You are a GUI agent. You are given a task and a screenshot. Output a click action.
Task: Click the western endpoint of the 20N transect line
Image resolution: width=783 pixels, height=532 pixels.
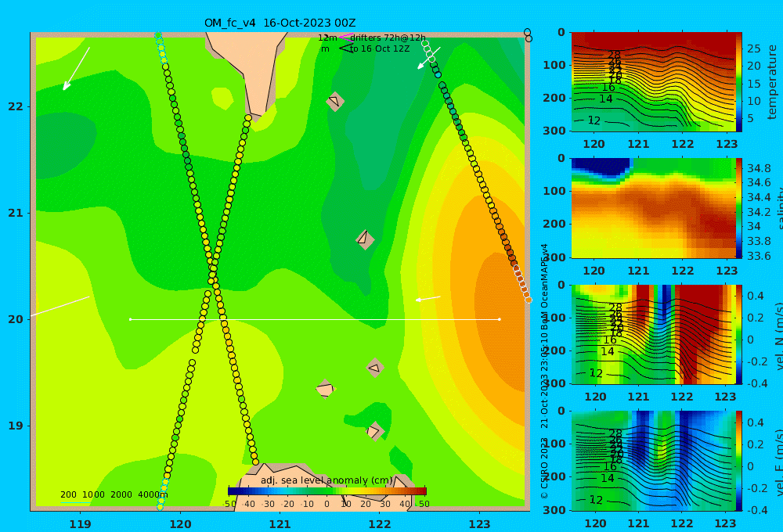click(130, 319)
